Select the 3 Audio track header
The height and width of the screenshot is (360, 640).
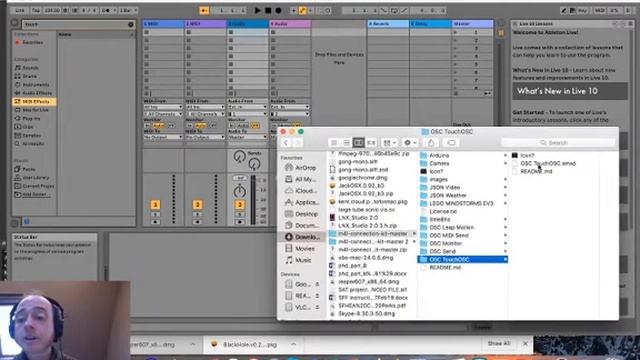point(248,24)
